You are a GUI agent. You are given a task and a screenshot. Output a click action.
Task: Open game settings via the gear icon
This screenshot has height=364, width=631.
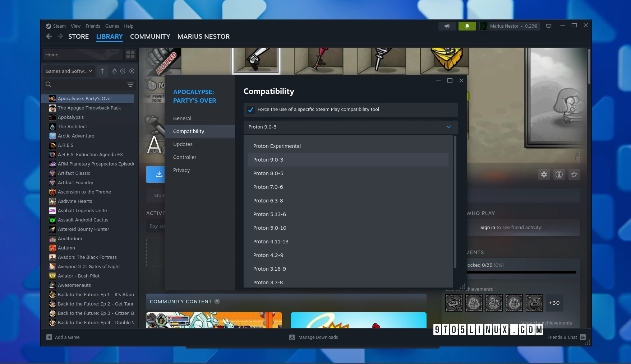[x=544, y=174]
